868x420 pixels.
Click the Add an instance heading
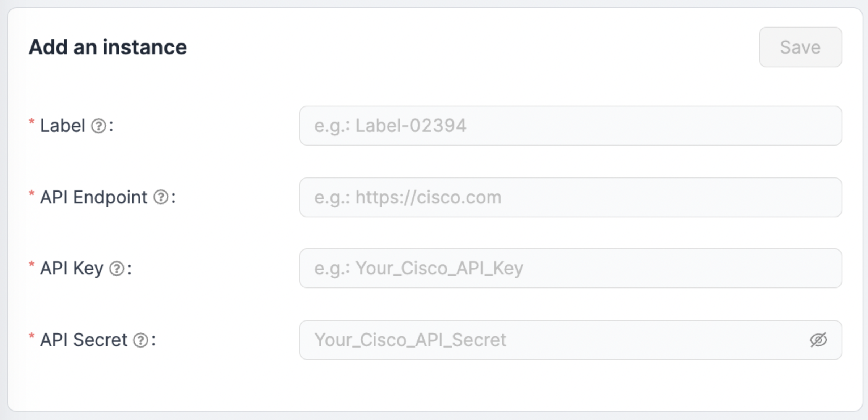pyautogui.click(x=108, y=47)
